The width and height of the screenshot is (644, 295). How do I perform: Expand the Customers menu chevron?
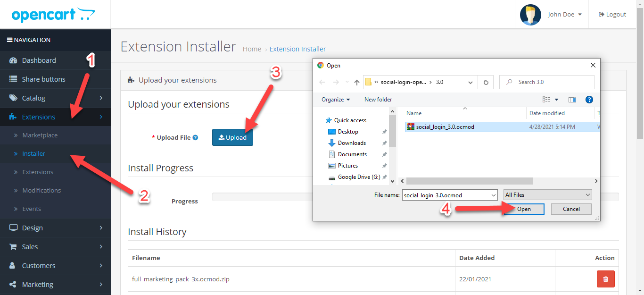[101, 266]
